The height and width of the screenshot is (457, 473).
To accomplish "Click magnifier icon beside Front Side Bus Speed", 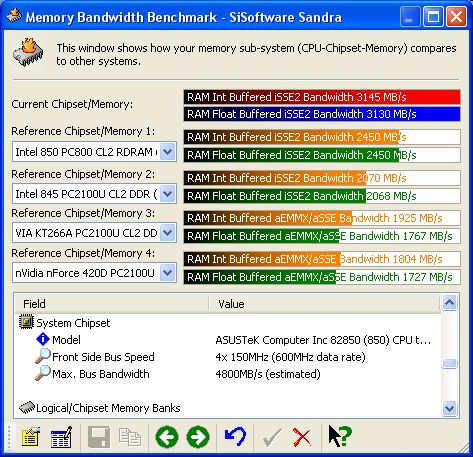I will click(43, 356).
